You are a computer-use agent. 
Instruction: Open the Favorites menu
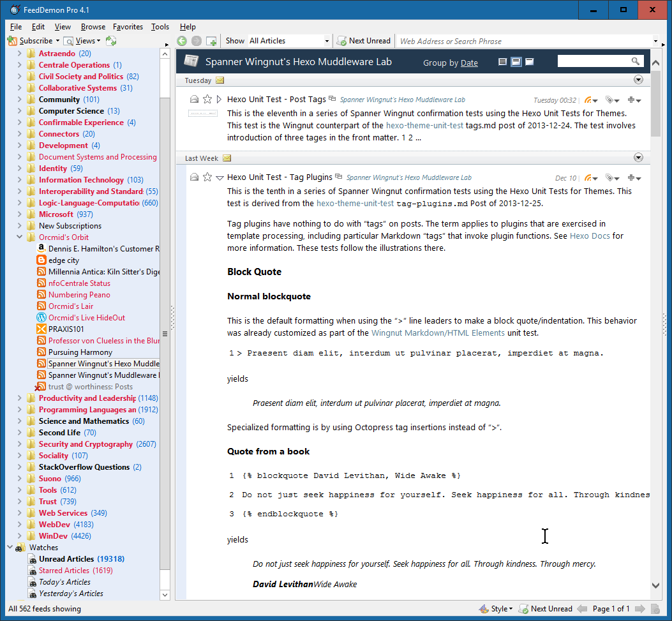pyautogui.click(x=128, y=27)
